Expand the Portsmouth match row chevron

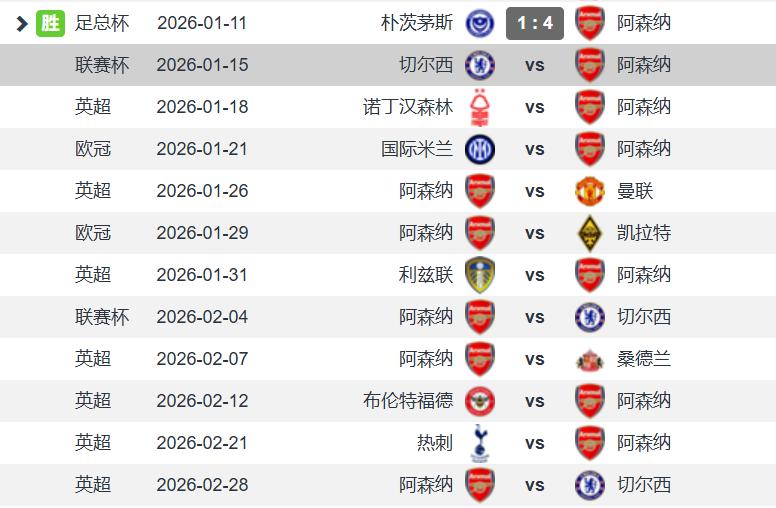coord(22,23)
